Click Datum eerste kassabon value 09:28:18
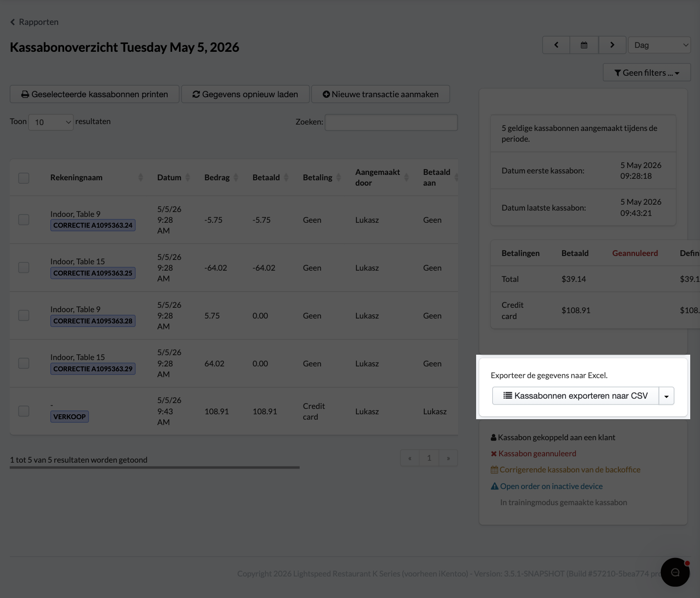The width and height of the screenshot is (700, 598). pos(636,176)
